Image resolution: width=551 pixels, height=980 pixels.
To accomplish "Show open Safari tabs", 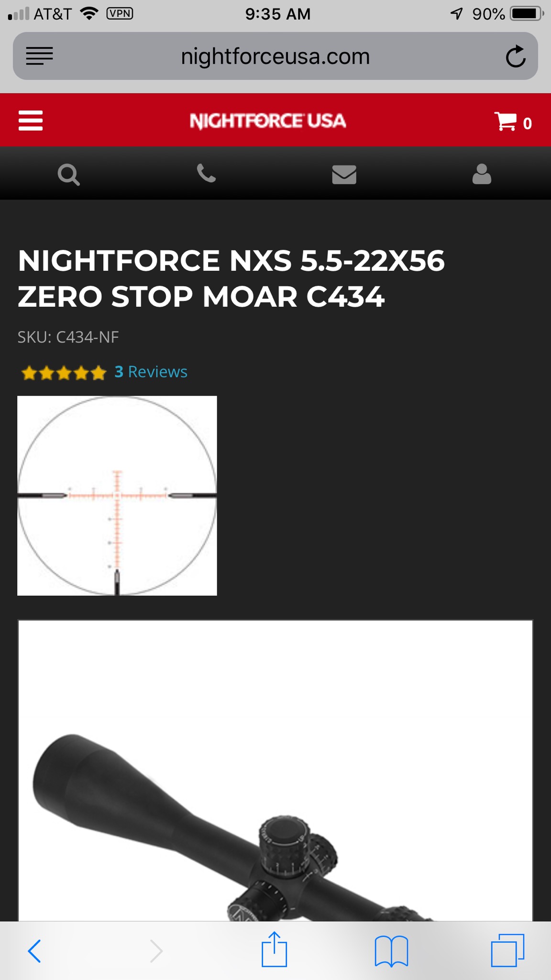I will 507,950.
